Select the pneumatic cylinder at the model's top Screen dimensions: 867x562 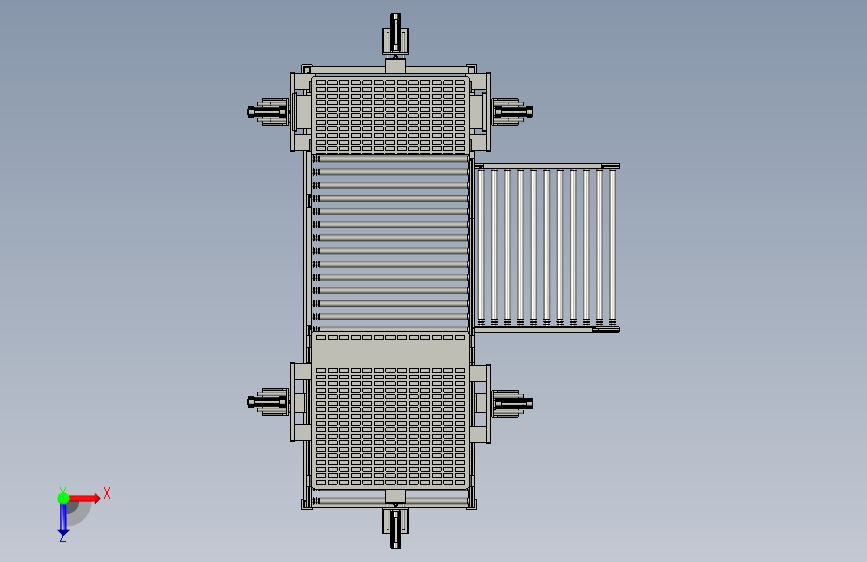click(395, 34)
